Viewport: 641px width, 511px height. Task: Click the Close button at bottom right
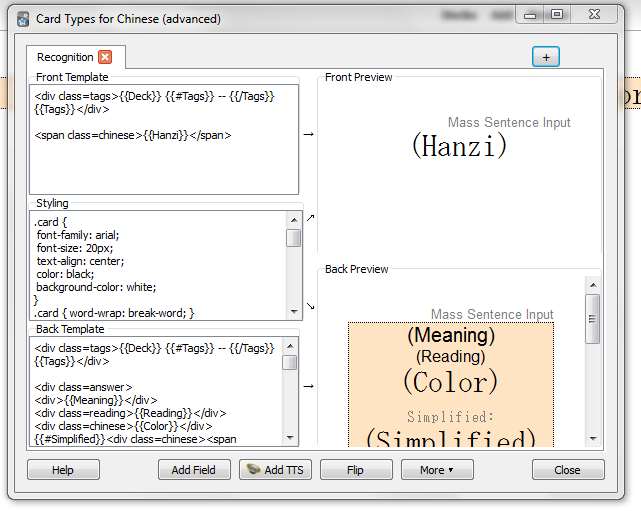567,470
